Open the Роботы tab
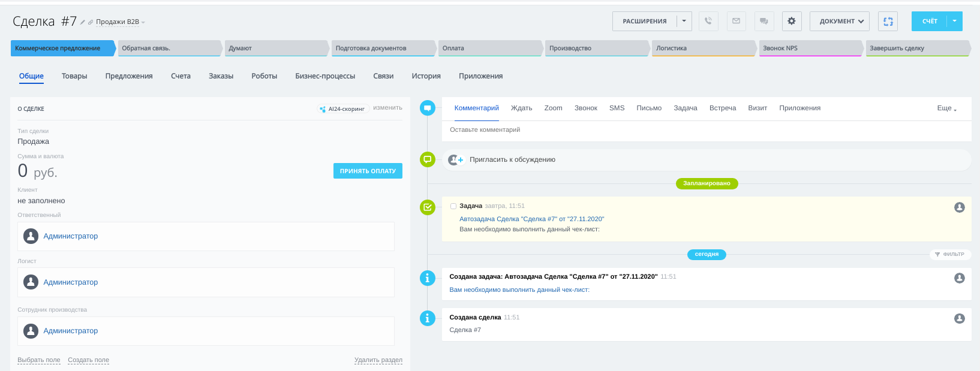 264,76
